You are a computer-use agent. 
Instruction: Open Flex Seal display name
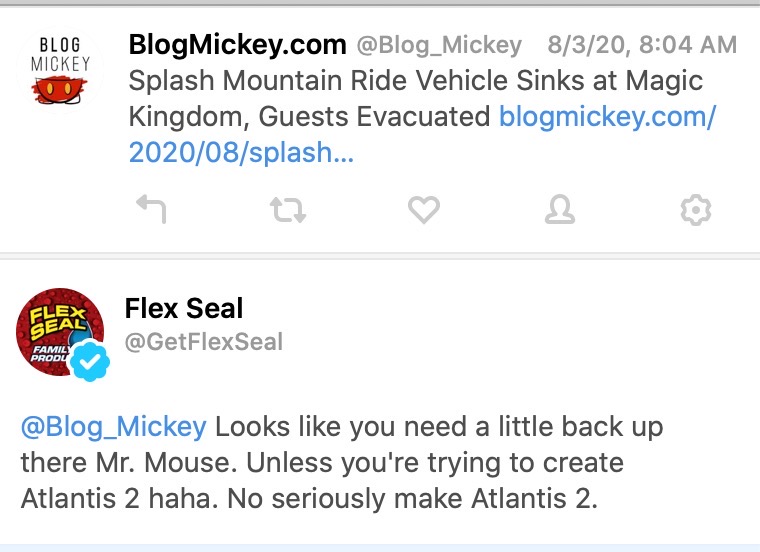point(184,308)
